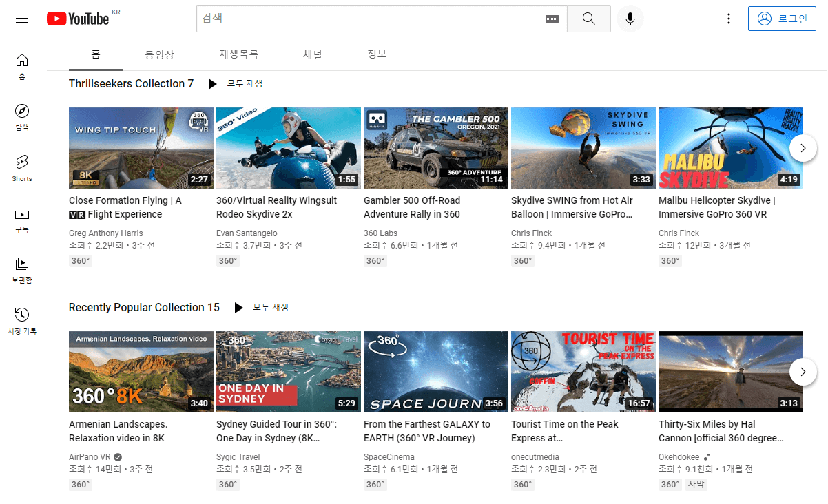Screen dimensions: 828x504
Task: Open Thirty-Six Miles road thumbnail
Action: click(x=731, y=372)
